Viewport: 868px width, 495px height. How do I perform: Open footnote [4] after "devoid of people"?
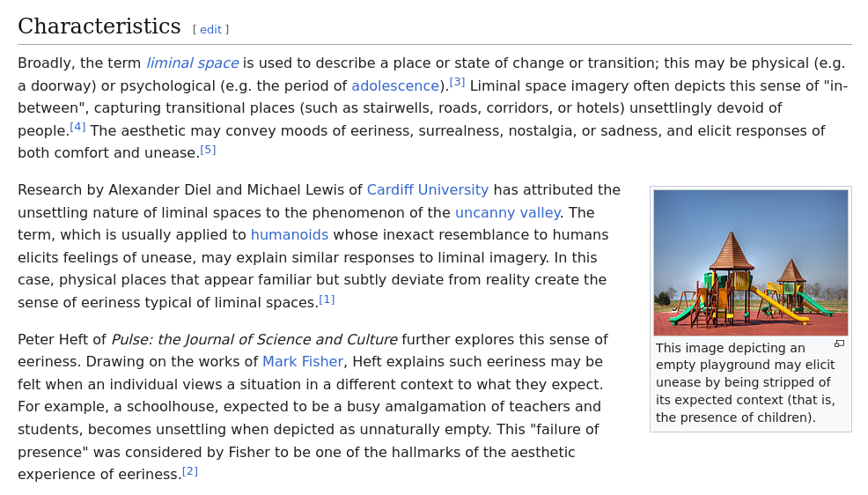[x=77, y=127]
